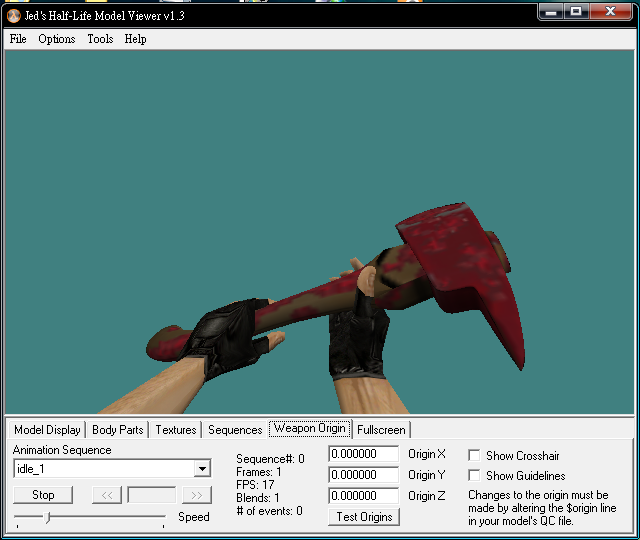The height and width of the screenshot is (540, 640).
Task: Click the 'Blends: 1' info text
Action: (258, 498)
